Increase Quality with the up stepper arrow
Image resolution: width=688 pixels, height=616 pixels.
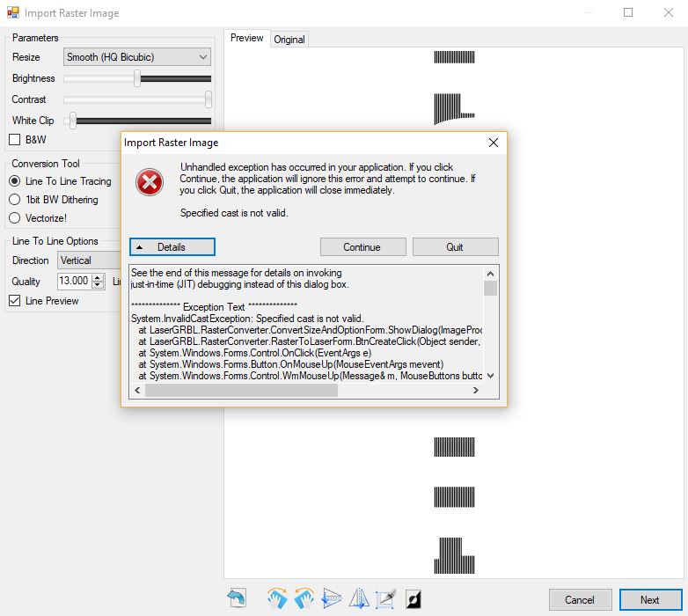click(x=99, y=277)
